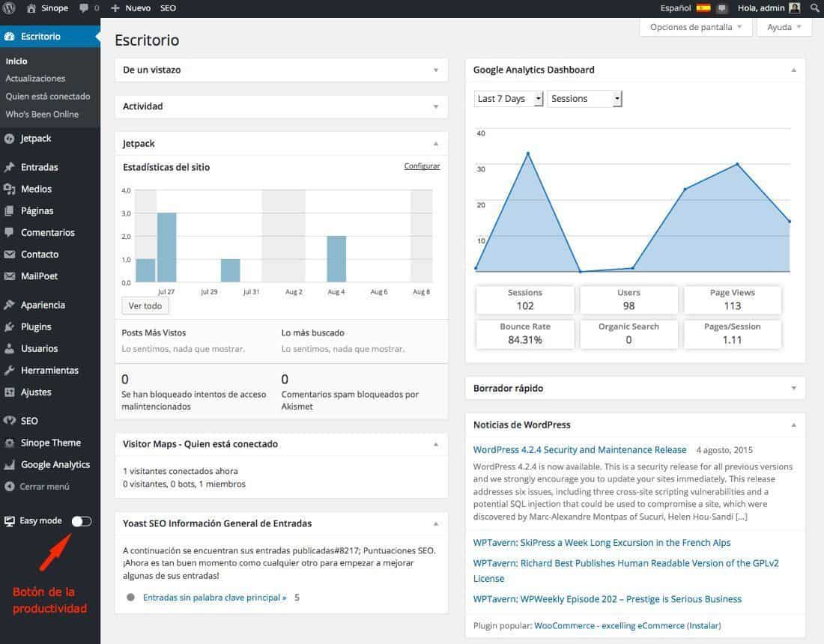Click the plus icon next to Nuevo

pyautogui.click(x=115, y=8)
